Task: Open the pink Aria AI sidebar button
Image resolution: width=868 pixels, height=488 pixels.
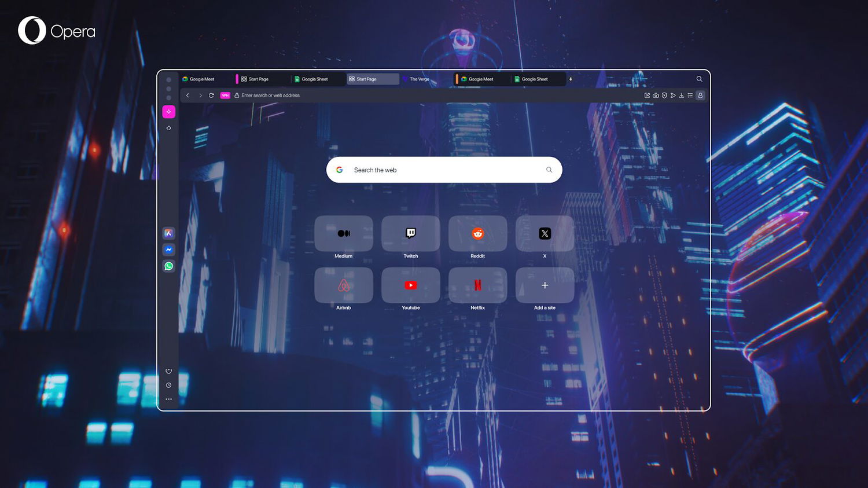Action: pyautogui.click(x=168, y=112)
